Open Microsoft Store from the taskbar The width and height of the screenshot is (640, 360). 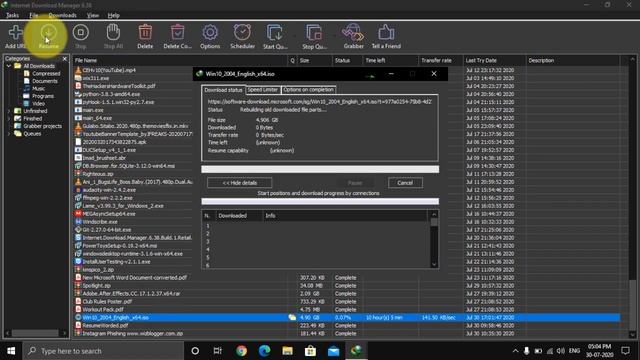[x=310, y=351]
